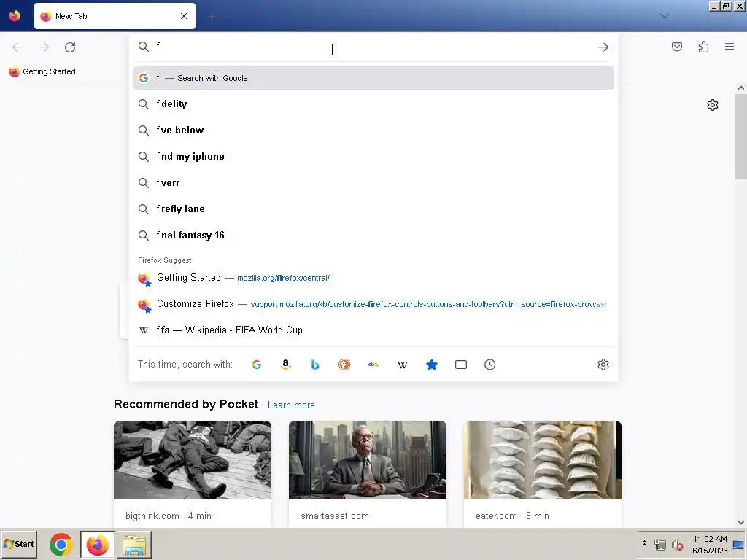Open fifa Wikipedia FIFA World Cup suggestion
The image size is (747, 560).
coord(373,330)
